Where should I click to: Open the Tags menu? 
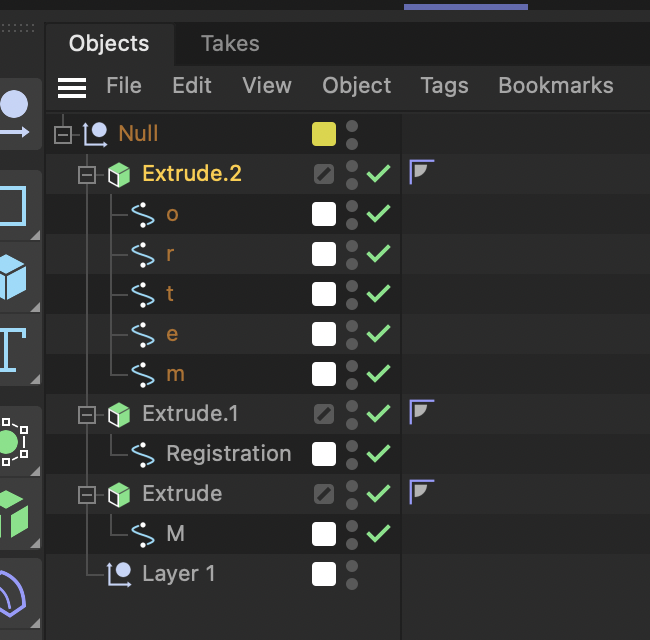444,86
